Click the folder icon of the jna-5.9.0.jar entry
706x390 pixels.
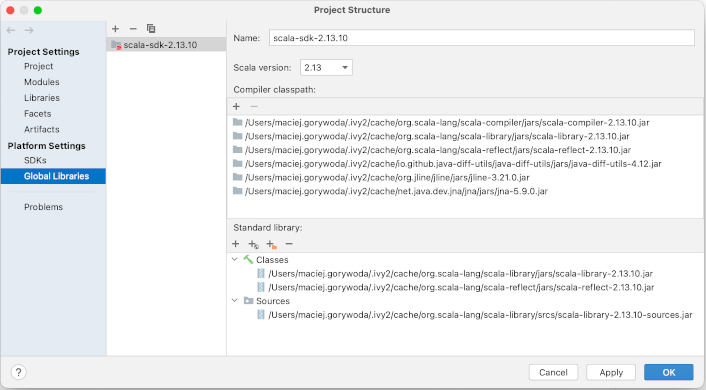(x=237, y=191)
